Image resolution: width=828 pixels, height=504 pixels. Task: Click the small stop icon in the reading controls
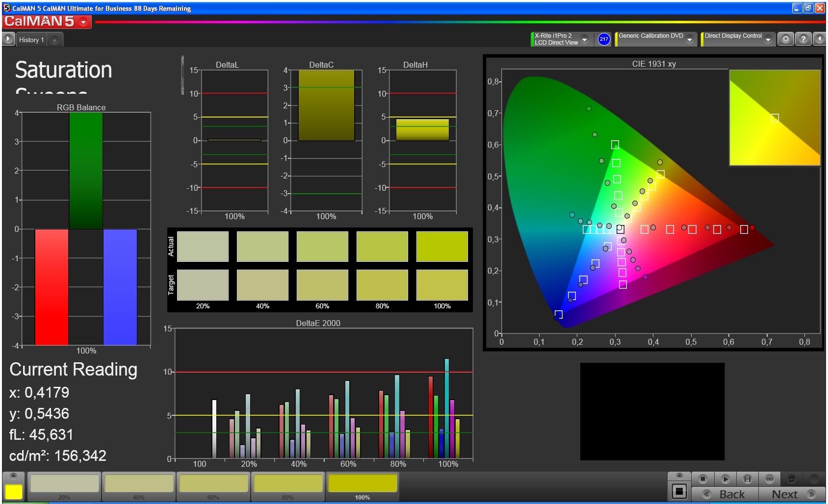(x=703, y=479)
